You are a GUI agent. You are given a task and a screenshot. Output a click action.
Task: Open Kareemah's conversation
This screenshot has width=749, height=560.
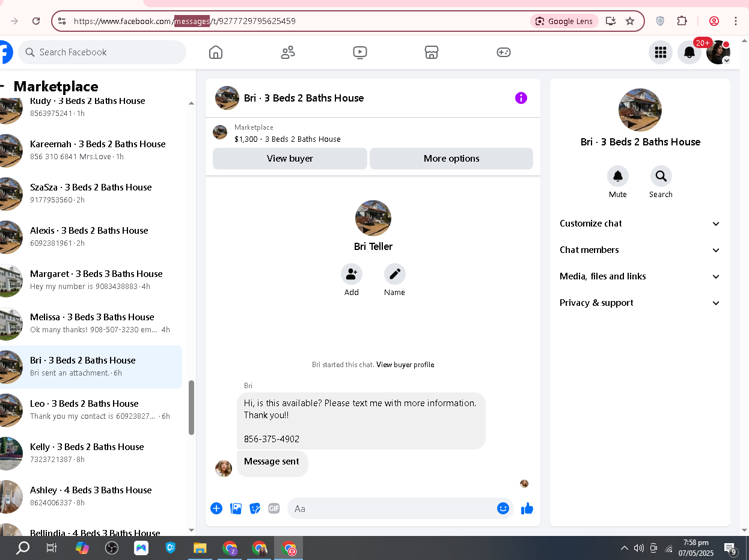pyautogui.click(x=91, y=151)
